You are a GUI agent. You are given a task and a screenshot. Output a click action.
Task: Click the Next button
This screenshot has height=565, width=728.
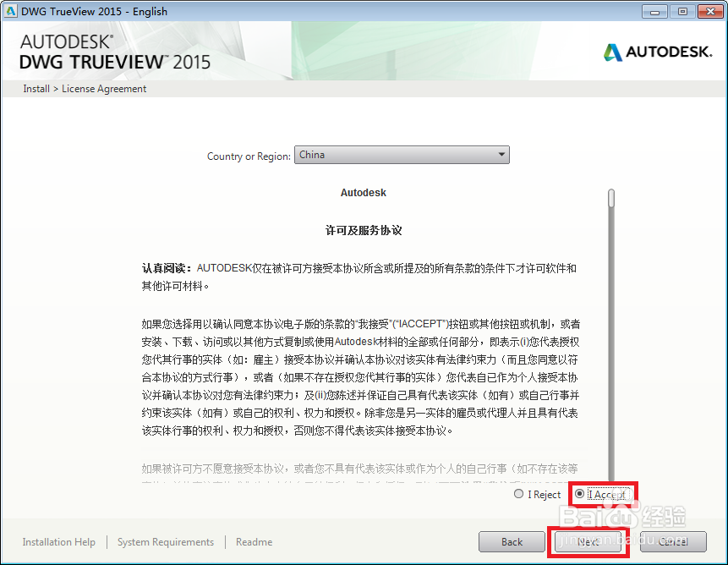tap(588, 542)
